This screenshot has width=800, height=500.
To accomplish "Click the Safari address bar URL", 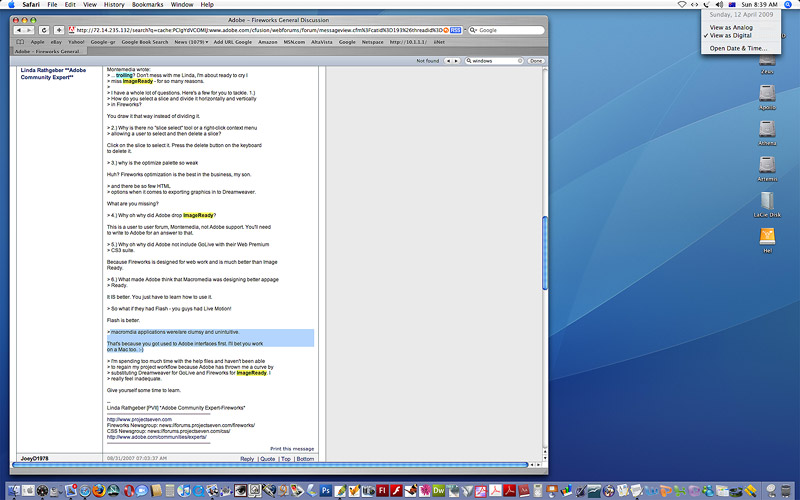I will click(x=259, y=30).
